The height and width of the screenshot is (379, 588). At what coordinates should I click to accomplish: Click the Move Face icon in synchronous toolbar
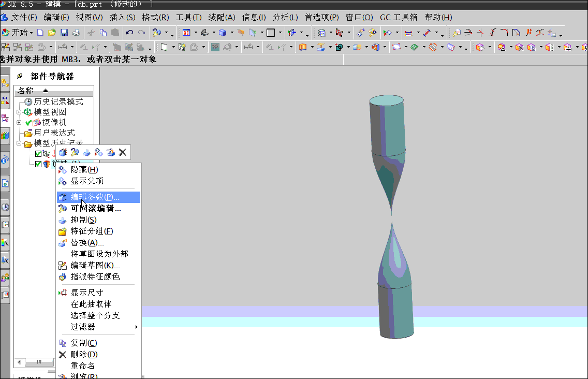tap(480, 47)
